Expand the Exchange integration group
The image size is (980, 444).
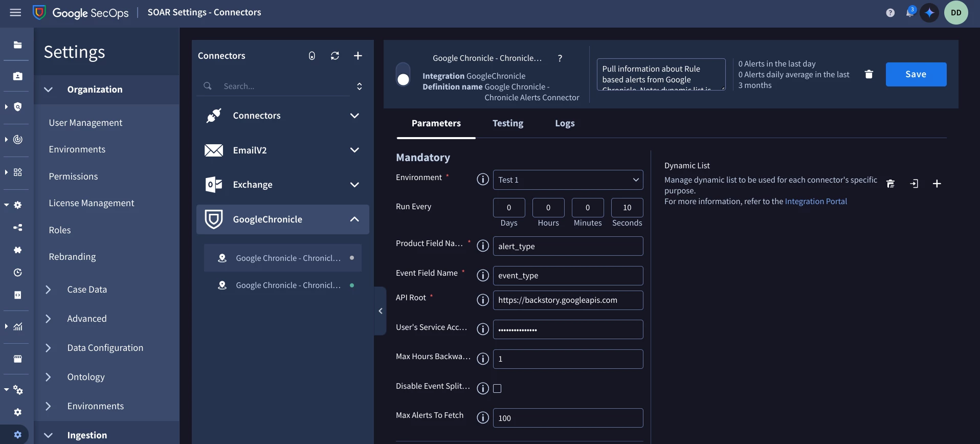(354, 185)
